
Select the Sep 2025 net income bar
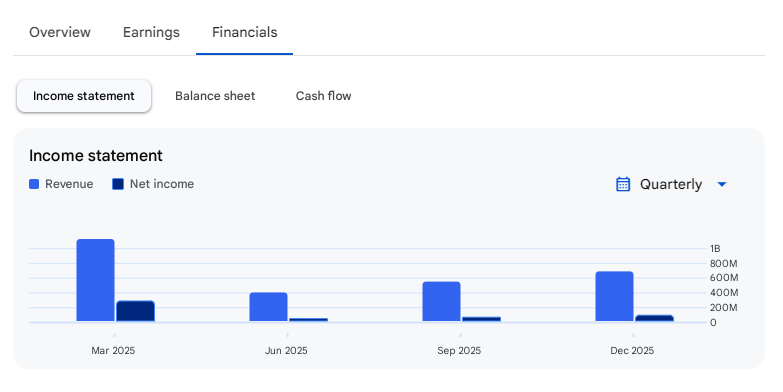pos(481,319)
